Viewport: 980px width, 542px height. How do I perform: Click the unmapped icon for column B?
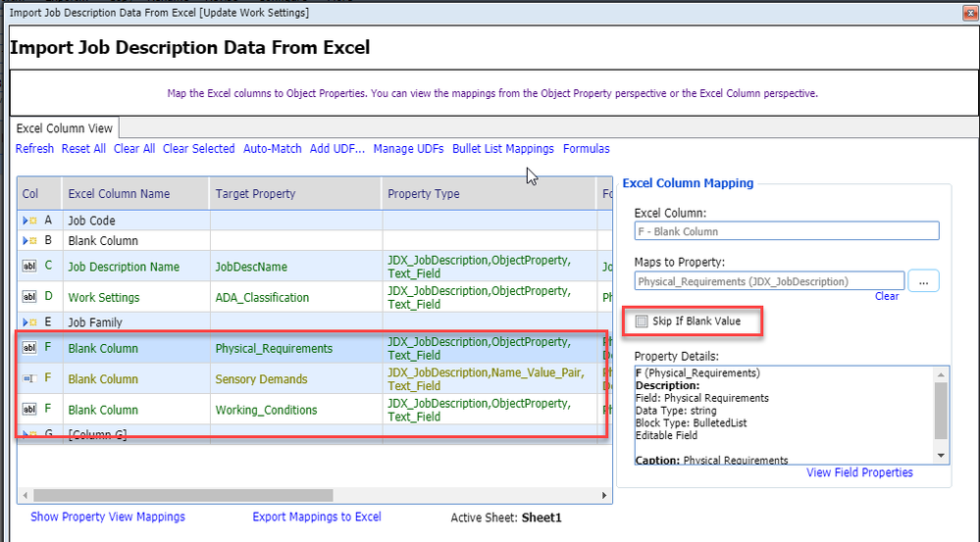[29, 240]
